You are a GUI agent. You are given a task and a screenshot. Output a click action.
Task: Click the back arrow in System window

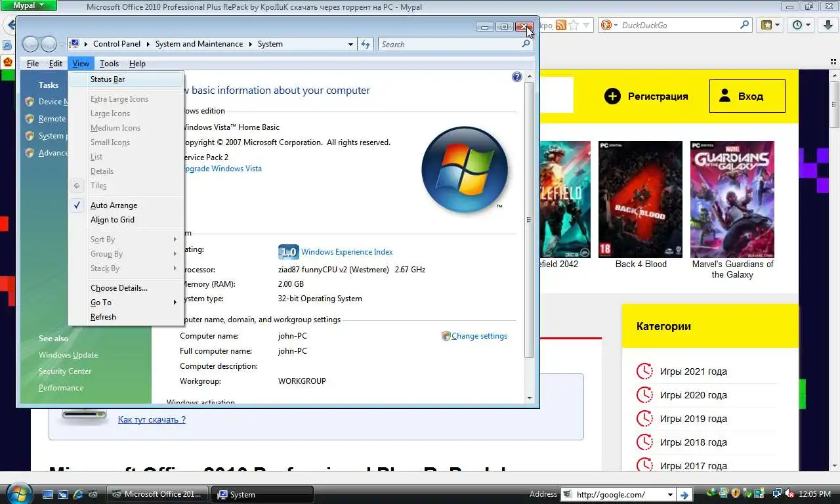30,44
